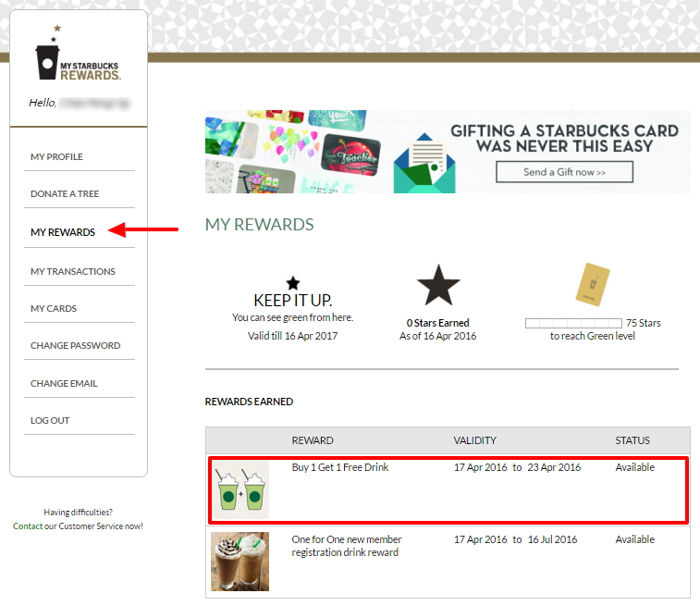Click validity '17 Apr 2016 to 16 Jul 2016'

516,539
